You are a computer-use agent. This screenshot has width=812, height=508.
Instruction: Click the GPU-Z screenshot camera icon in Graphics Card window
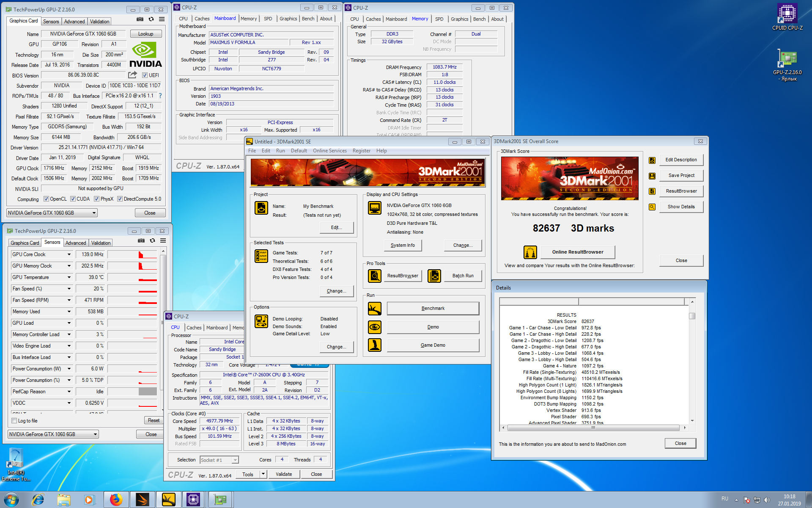coord(140,19)
